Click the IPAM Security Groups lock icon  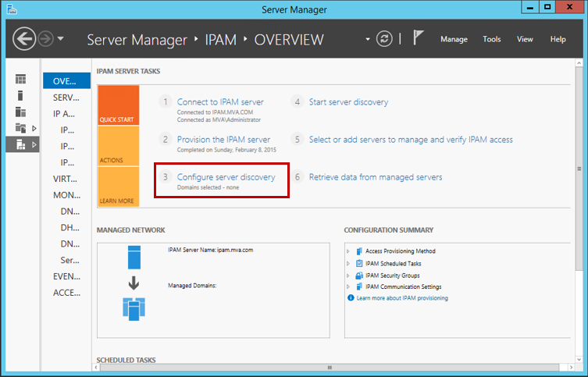[359, 276]
